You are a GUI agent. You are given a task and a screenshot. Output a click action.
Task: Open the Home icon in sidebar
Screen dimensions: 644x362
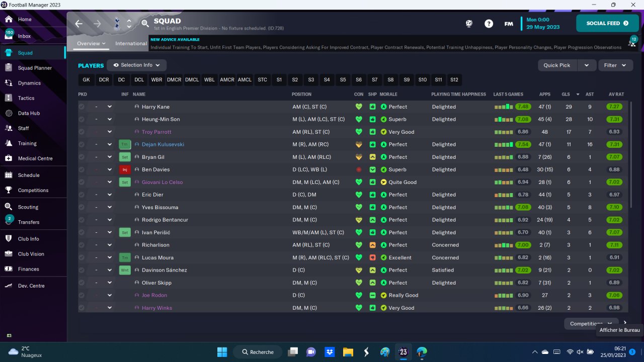point(9,19)
